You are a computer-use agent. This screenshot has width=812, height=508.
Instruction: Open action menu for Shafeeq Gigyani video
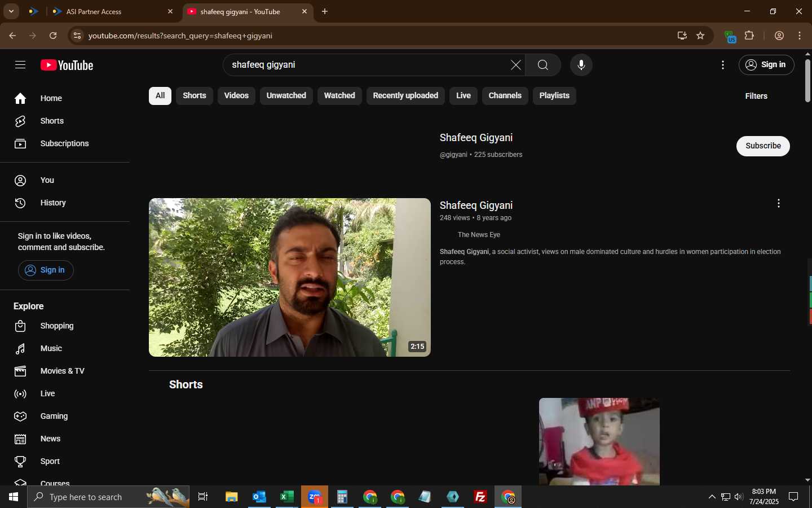click(x=779, y=203)
